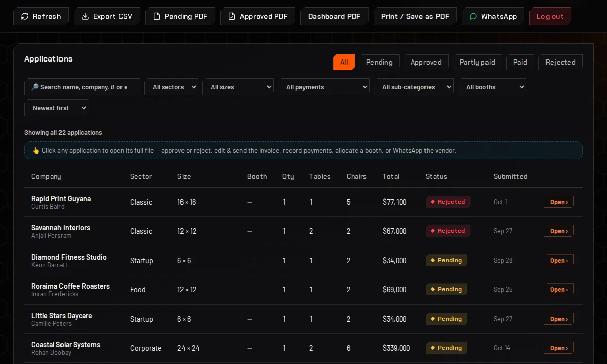607x364 pixels.
Task: Expand the All payments dropdown
Action: click(x=324, y=87)
